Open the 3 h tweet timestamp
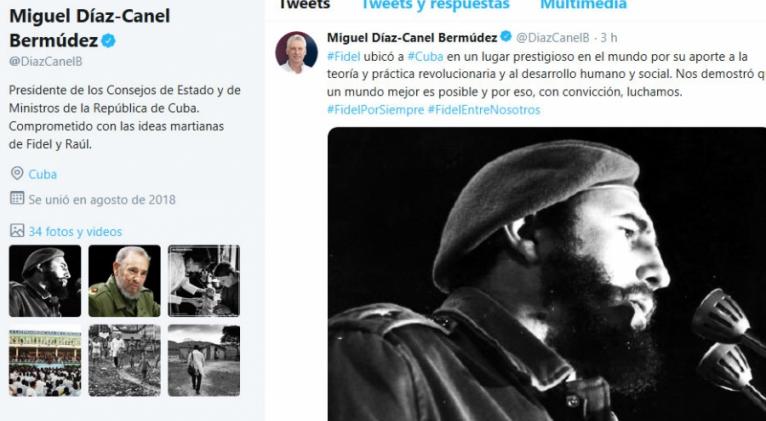Image resolution: width=766 pixels, height=421 pixels. point(609,38)
